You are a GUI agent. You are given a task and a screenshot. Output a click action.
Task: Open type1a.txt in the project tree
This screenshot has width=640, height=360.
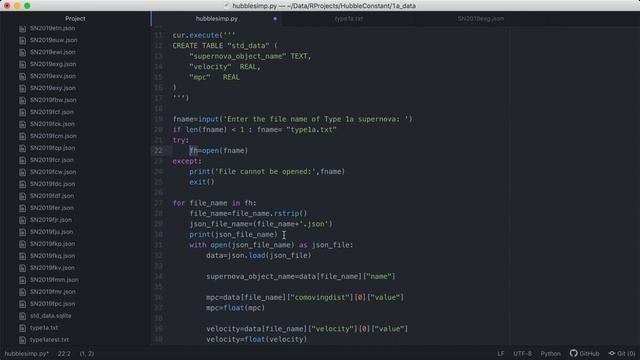coord(44,328)
